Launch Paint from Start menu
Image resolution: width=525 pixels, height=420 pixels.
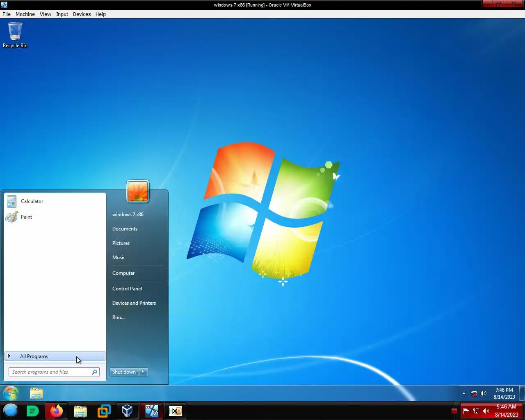point(55,217)
